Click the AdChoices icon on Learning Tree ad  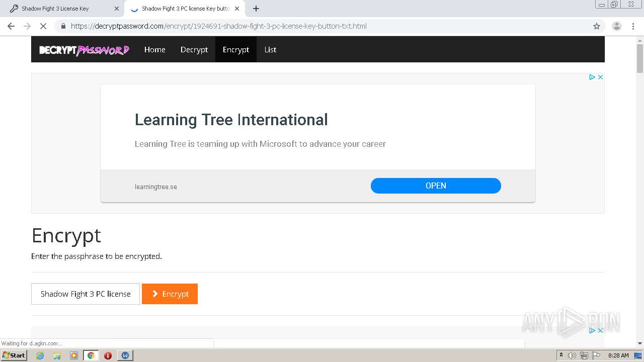point(592,77)
